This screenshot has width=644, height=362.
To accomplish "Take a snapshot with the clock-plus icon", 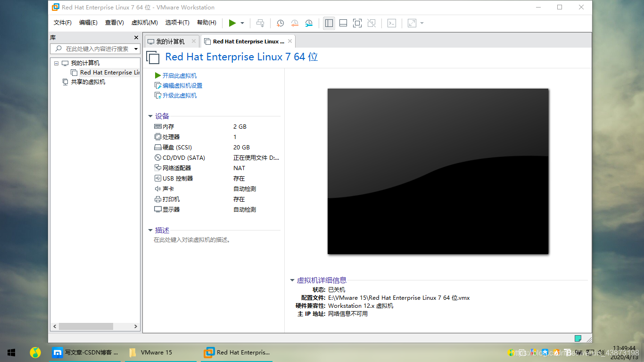I will [280, 23].
